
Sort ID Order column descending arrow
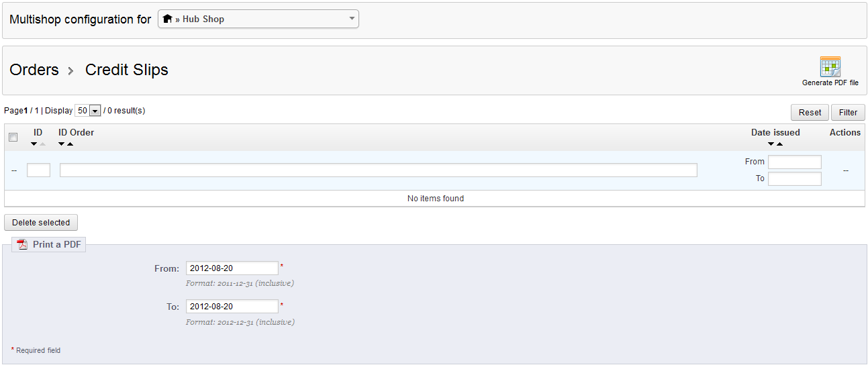coord(62,144)
